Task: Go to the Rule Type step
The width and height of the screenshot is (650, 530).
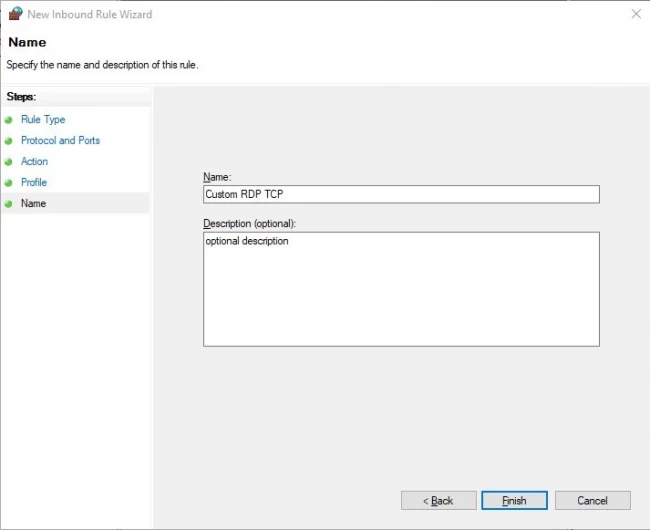Action: coord(43,120)
